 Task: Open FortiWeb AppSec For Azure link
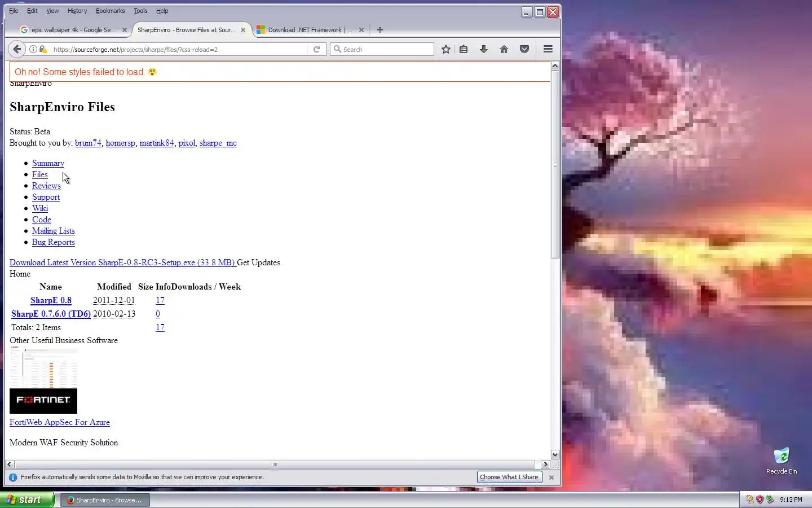pyautogui.click(x=60, y=422)
